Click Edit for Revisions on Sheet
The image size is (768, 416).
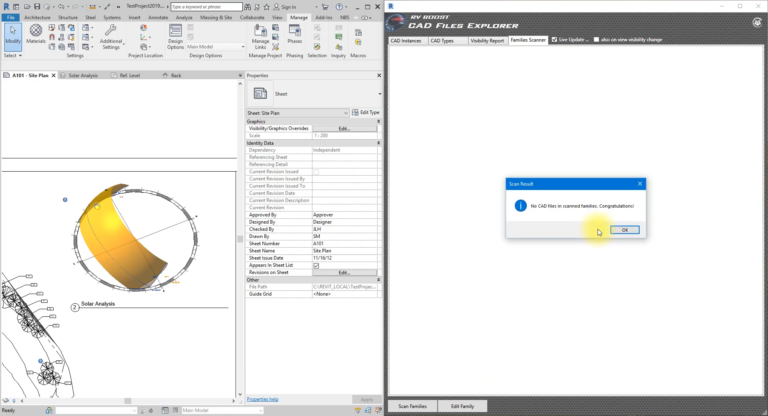[x=345, y=272]
